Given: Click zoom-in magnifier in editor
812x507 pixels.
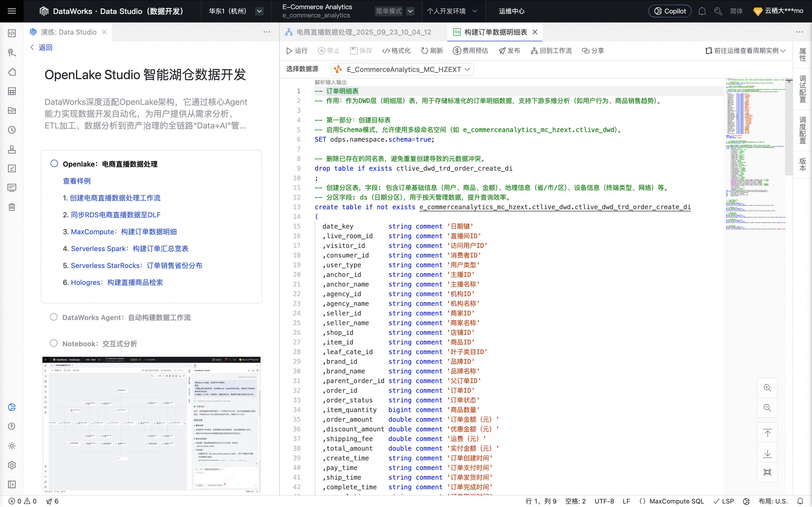Looking at the screenshot, I should [767, 388].
